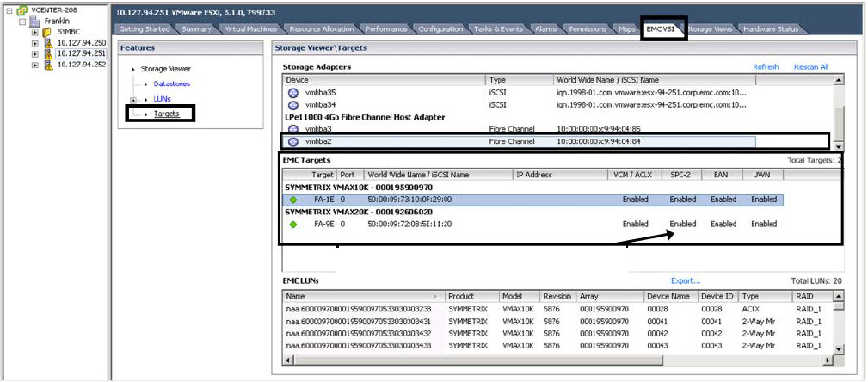
Task: Click scroll down arrow in EMC LUNs
Action: (x=840, y=349)
